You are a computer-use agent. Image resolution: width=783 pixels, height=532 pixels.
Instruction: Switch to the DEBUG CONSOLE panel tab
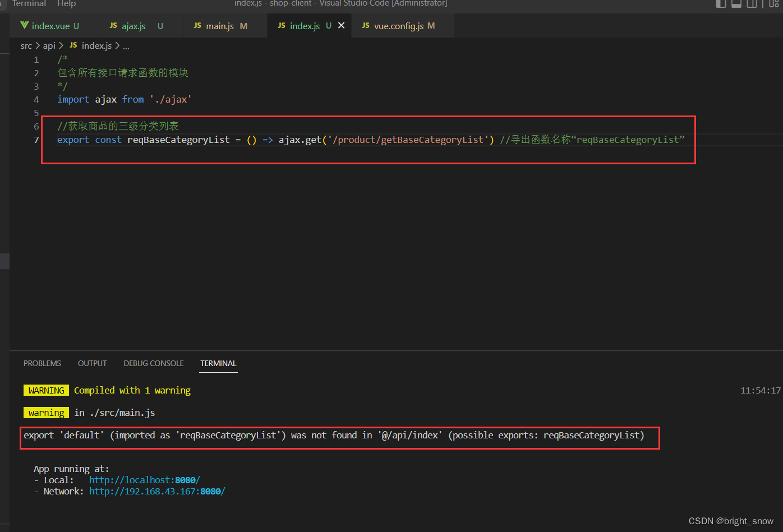click(x=154, y=363)
